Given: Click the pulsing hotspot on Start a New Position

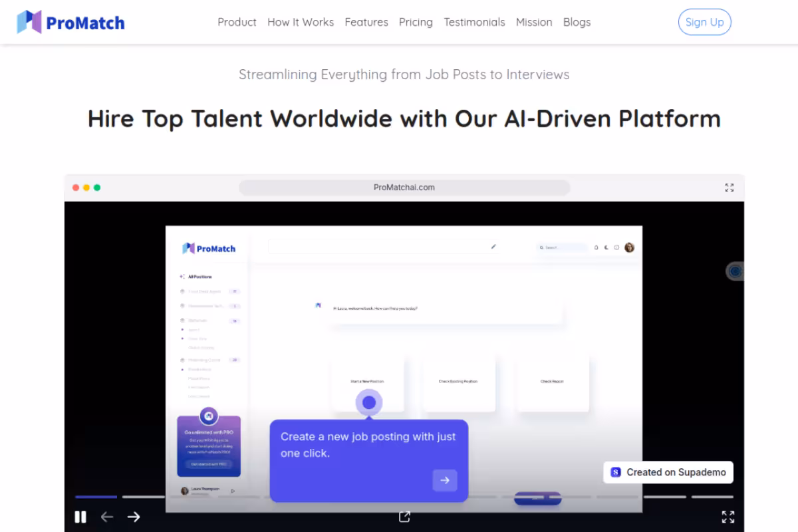Looking at the screenshot, I should point(369,402).
